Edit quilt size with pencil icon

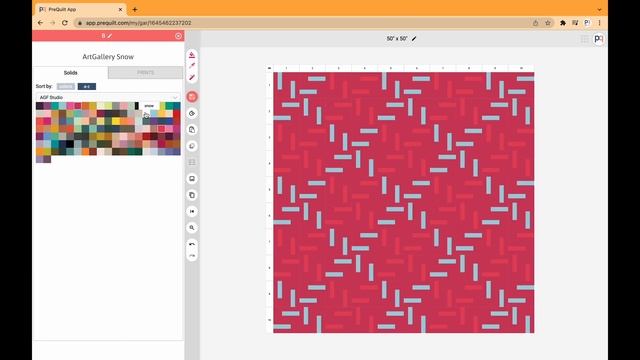(x=414, y=38)
